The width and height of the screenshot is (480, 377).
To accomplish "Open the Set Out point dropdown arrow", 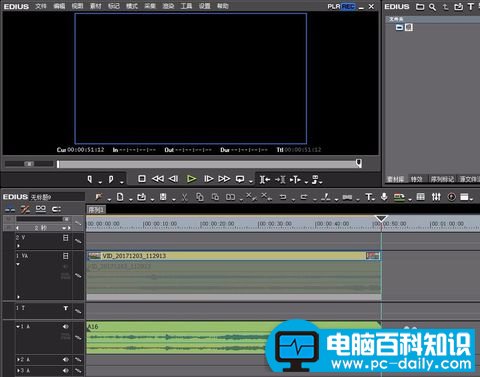I will point(122,182).
